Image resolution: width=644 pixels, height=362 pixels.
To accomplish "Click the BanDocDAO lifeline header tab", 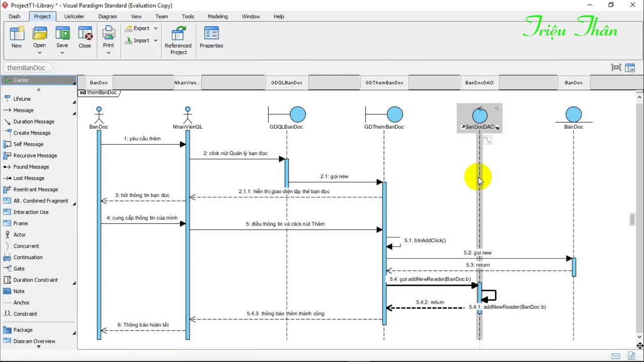I will click(x=479, y=83).
